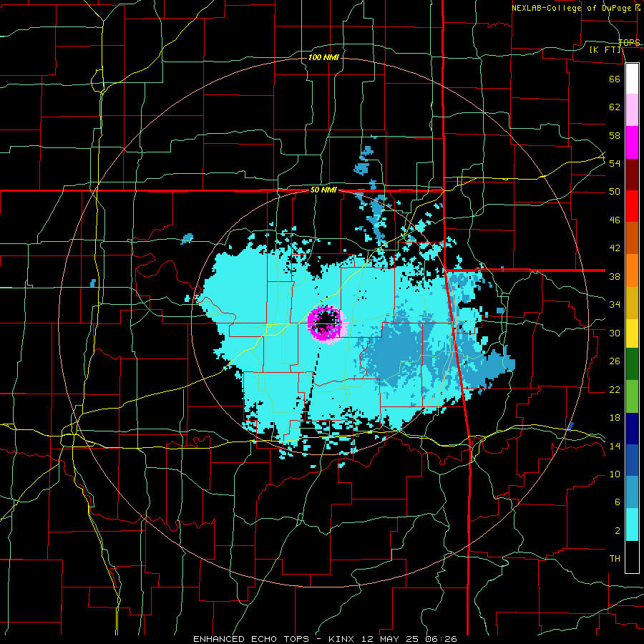The image size is (644, 644).
Task: Click the maroon legend swatch
Action: [632, 175]
